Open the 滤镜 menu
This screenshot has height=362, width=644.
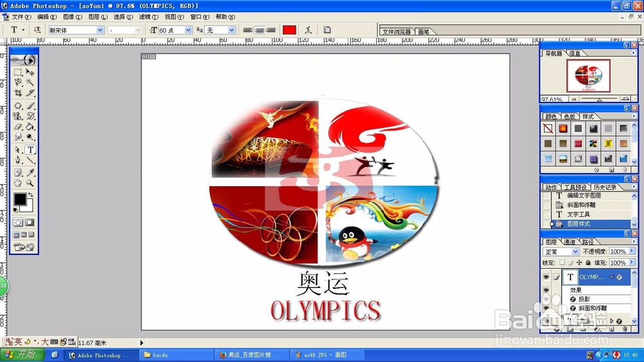[x=149, y=17]
